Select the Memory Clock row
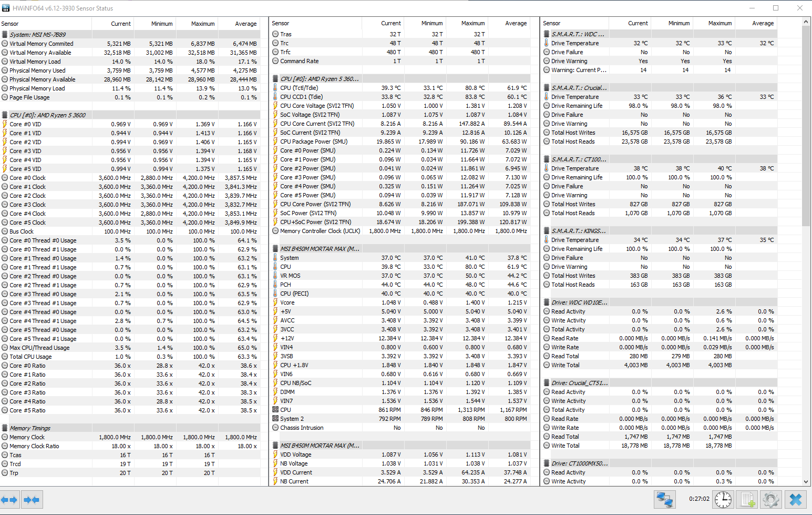This screenshot has height=515, width=812. 130,437
